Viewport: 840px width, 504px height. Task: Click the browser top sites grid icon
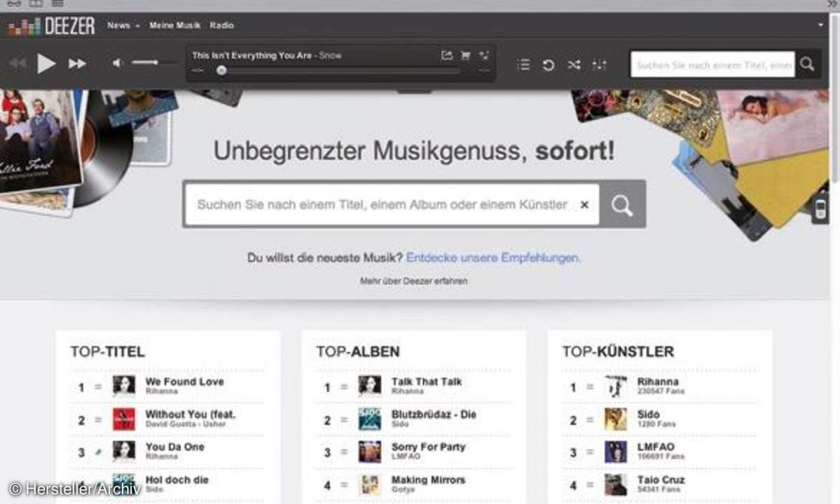[x=57, y=3]
